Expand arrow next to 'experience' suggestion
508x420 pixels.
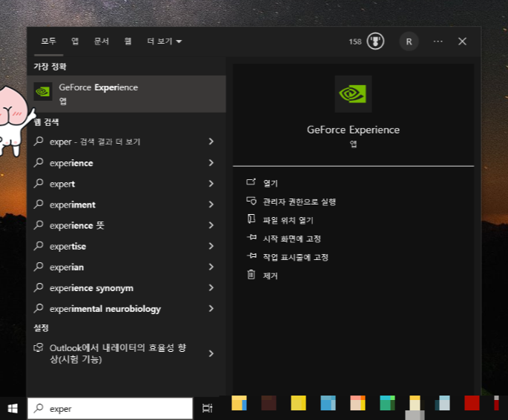[211, 162]
